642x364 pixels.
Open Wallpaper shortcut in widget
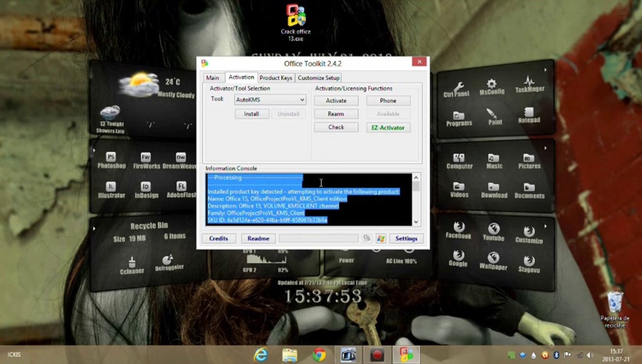click(x=493, y=260)
